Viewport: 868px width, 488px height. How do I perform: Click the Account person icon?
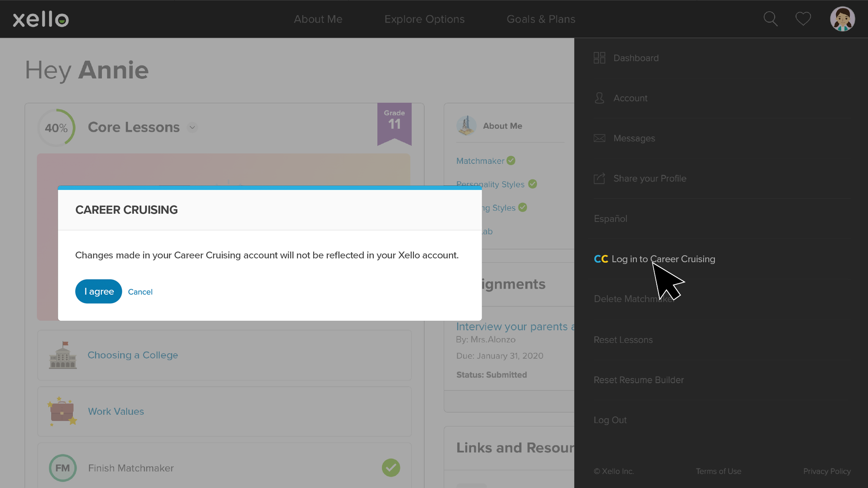[599, 98]
